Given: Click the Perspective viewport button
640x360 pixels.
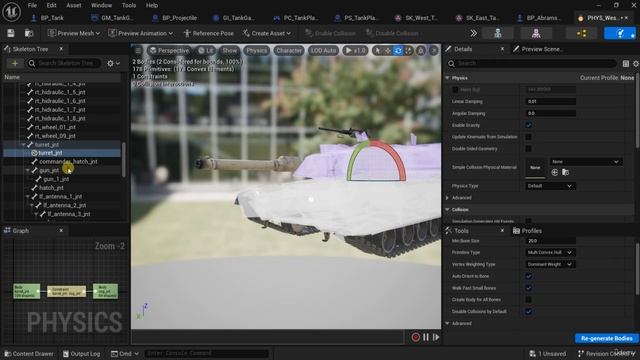Looking at the screenshot, I should pyautogui.click(x=169, y=50).
